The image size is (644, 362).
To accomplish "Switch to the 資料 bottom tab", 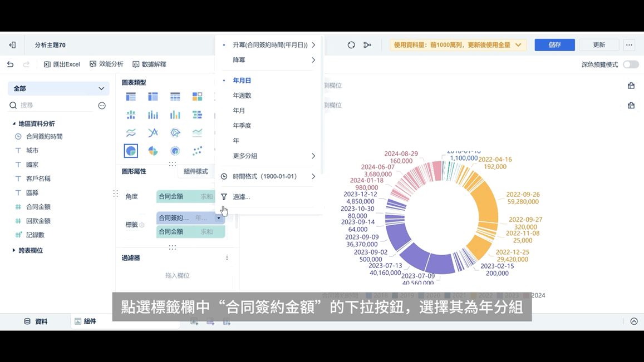I will [36, 321].
